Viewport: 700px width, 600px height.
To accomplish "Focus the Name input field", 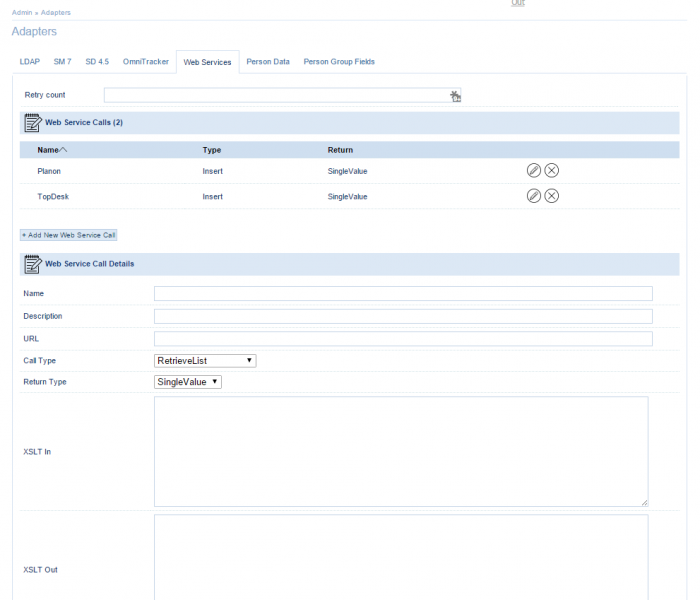I will (x=403, y=294).
